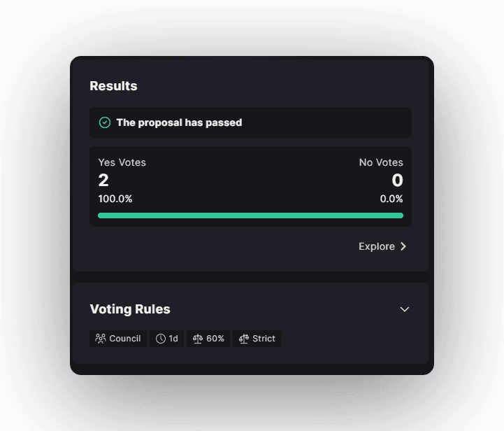This screenshot has height=431, width=504.
Task: Open the Explore link
Action: point(377,246)
